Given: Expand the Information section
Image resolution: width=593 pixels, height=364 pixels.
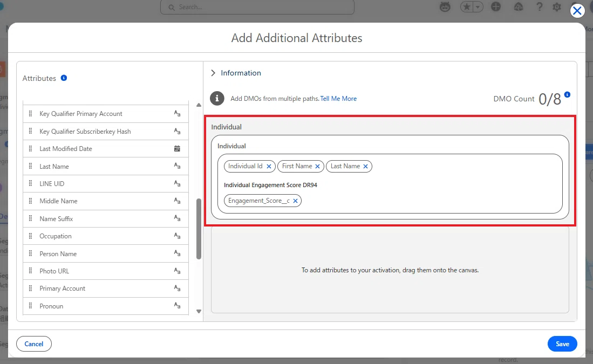Looking at the screenshot, I should pyautogui.click(x=213, y=73).
